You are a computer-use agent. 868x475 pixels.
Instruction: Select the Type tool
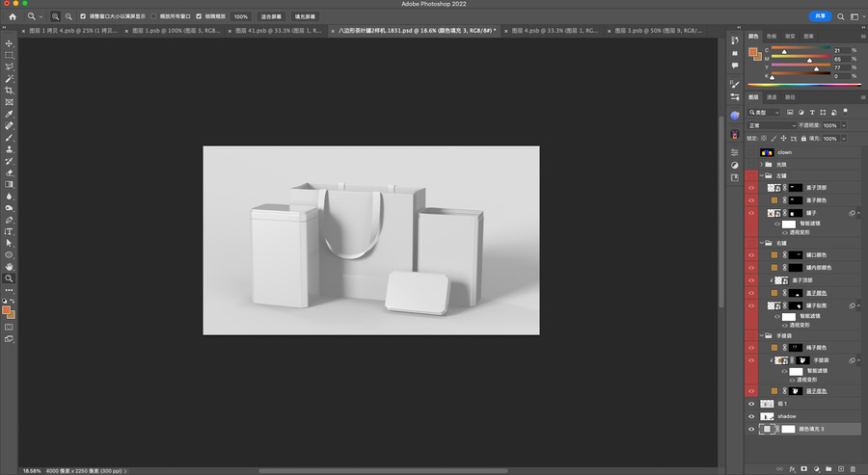point(9,231)
